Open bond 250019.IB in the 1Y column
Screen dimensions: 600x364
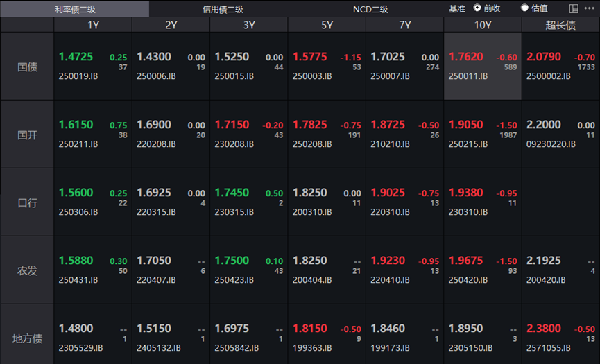click(x=93, y=67)
